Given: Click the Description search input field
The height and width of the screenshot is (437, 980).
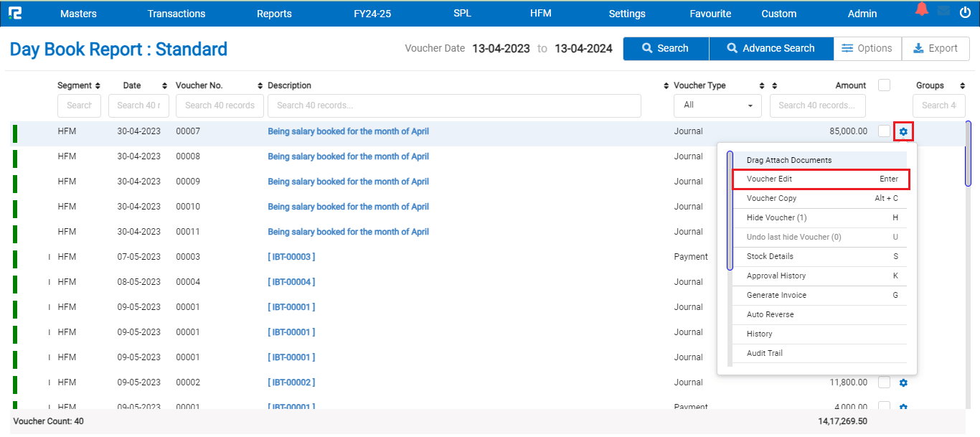Looking at the screenshot, I should pyautogui.click(x=453, y=105).
